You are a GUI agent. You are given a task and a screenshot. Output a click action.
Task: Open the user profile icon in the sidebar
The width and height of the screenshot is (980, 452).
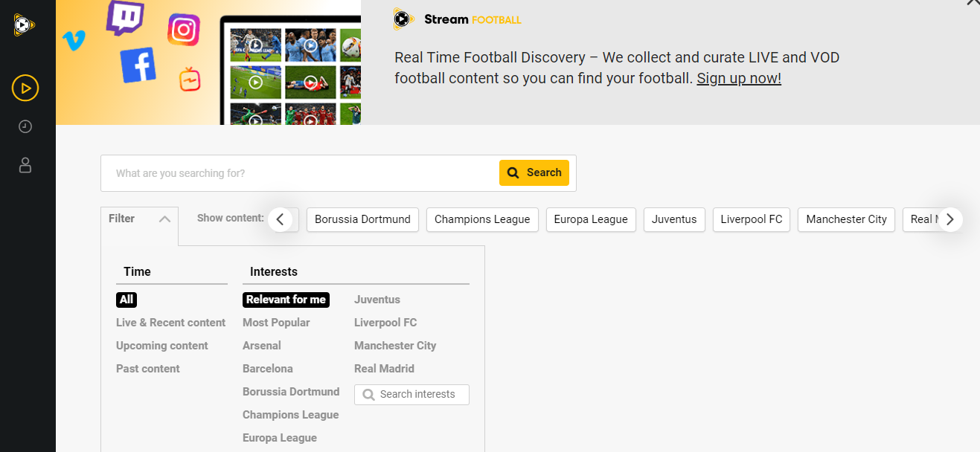pos(25,165)
